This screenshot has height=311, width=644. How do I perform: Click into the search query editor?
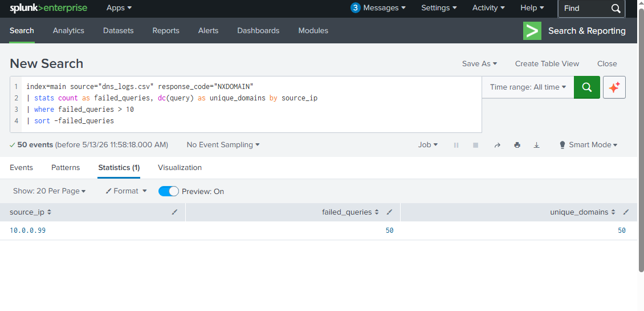(x=251, y=104)
